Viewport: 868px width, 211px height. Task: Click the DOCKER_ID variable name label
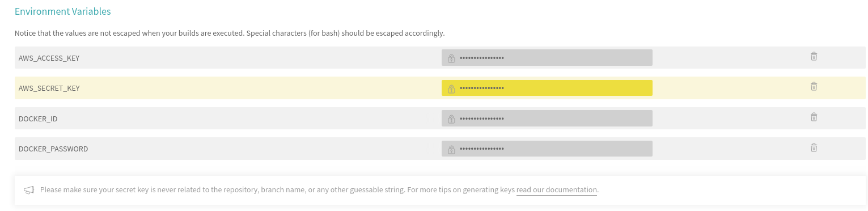[x=38, y=119]
